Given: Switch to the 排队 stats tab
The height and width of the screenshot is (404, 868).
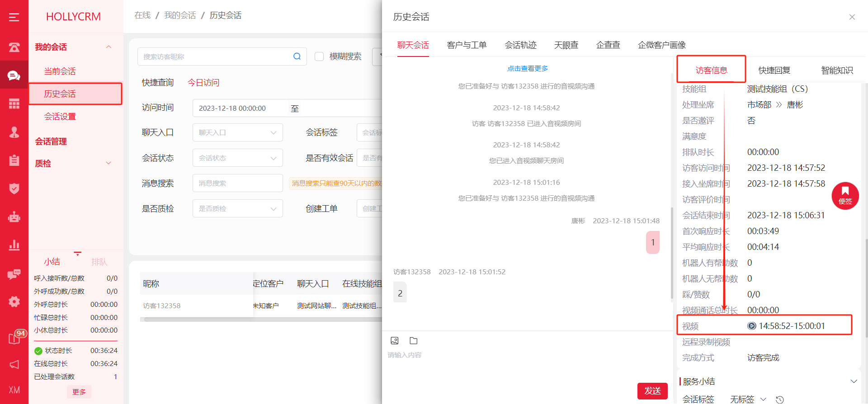Looking at the screenshot, I should 99,262.
